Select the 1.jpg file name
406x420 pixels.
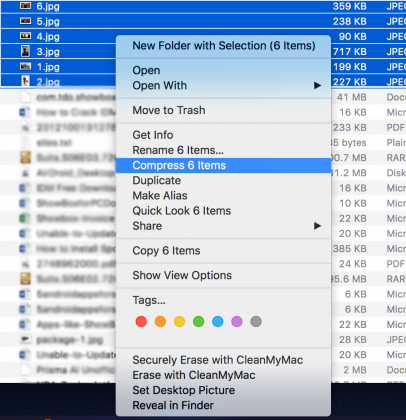coord(48,67)
